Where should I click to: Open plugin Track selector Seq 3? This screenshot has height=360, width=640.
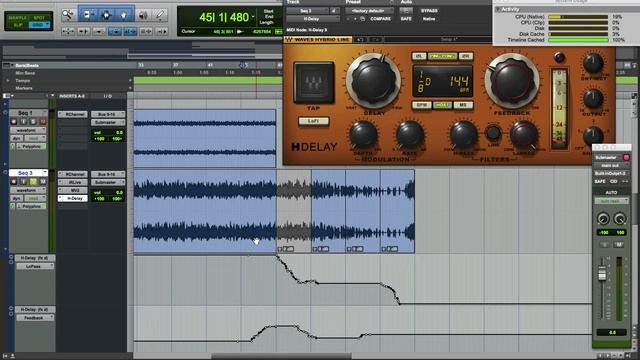pos(307,11)
